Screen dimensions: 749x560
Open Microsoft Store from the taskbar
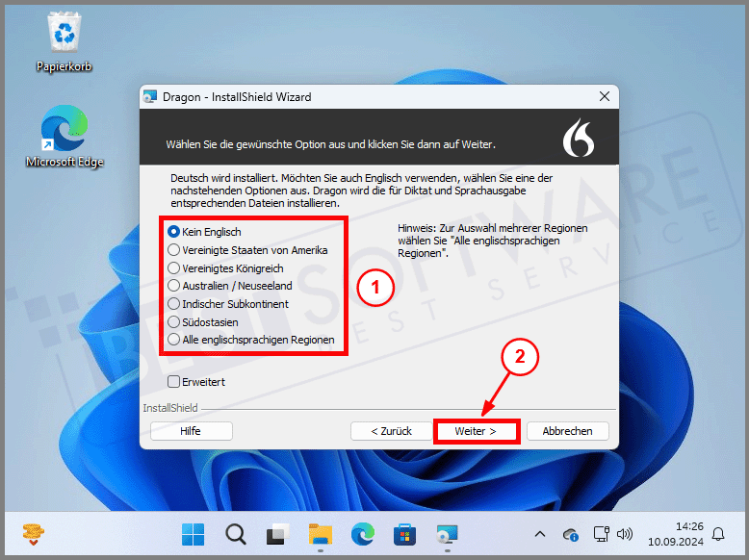[x=404, y=534]
